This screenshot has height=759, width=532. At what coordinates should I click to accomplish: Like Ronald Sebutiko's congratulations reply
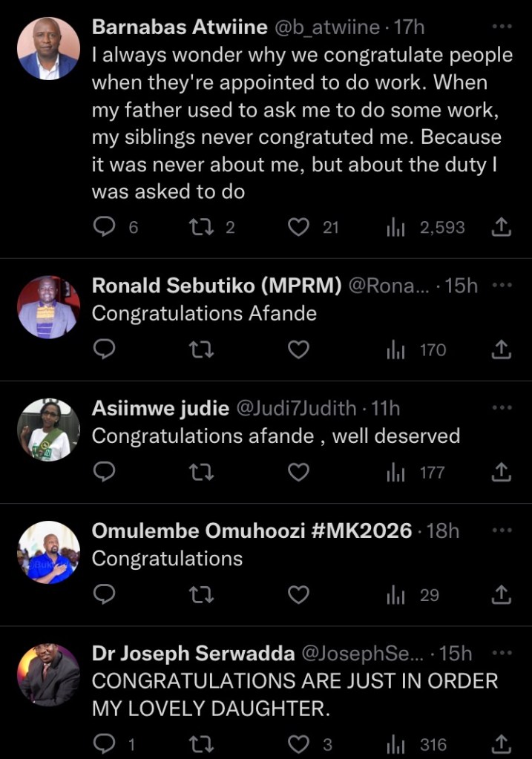pos(298,349)
